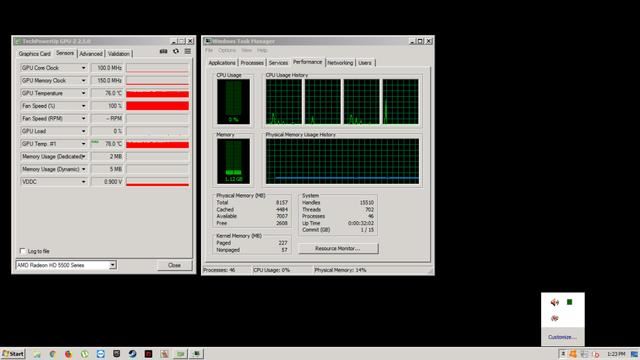Click the GPU Temp. #1 red graph bar
Viewport: 640px width, 360px height.
coord(158,144)
